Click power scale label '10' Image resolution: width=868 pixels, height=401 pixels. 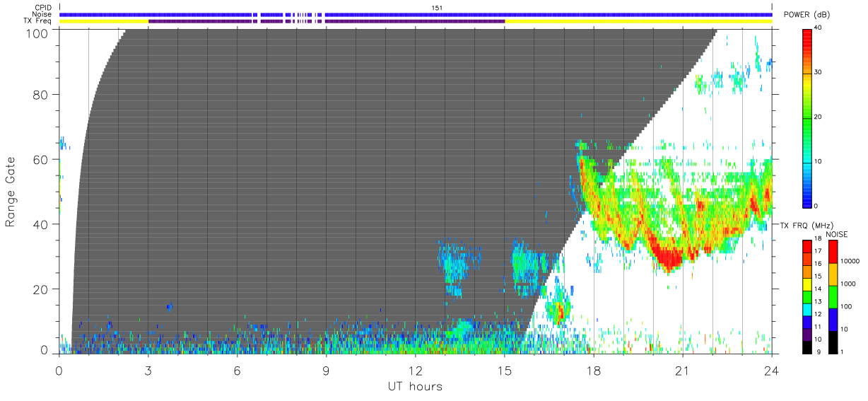819,162
